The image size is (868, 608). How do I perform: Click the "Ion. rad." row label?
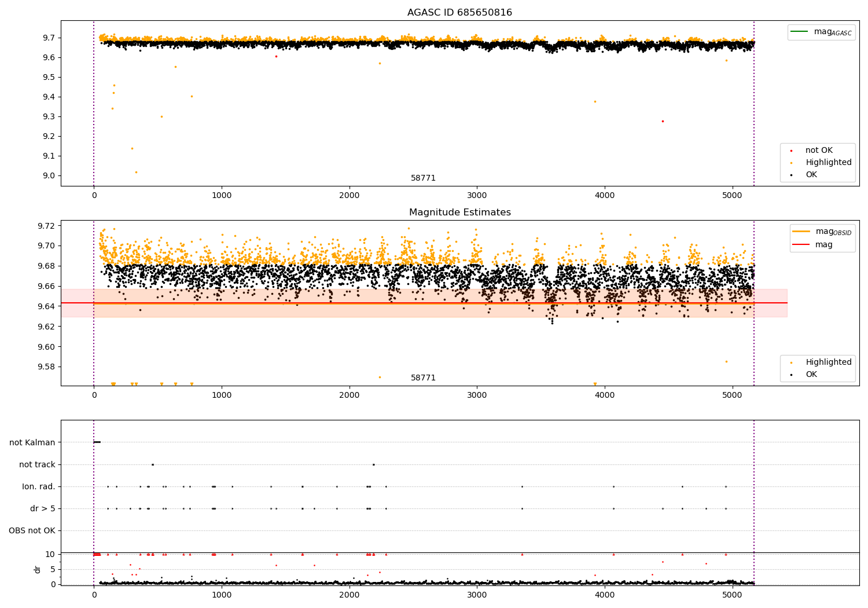(39, 486)
